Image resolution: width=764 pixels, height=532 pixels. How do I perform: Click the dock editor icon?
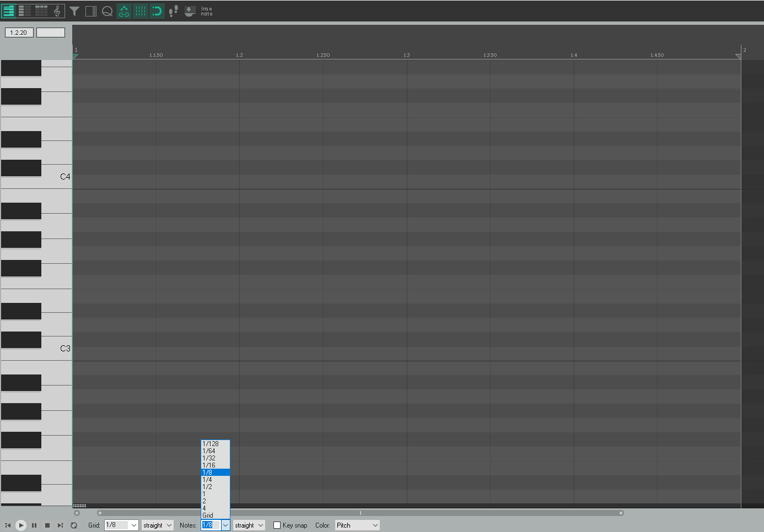pos(91,10)
